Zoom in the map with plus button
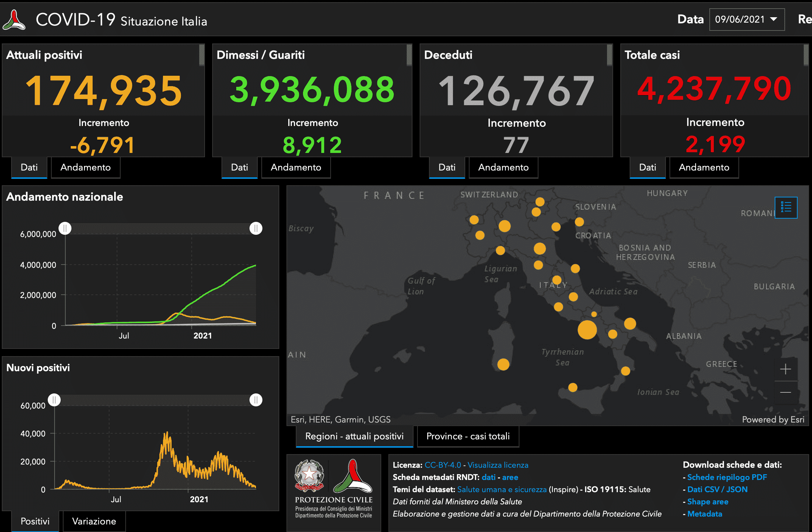This screenshot has height=532, width=812. click(785, 369)
